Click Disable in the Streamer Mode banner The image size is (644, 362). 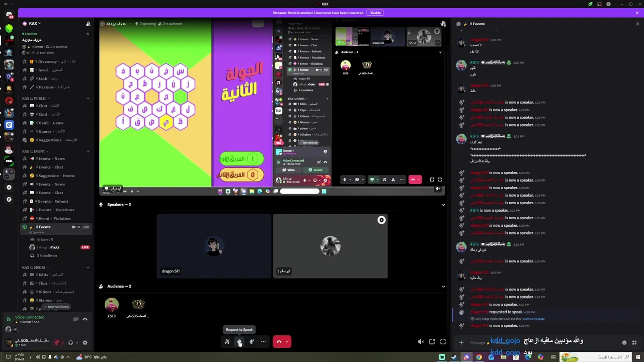coord(375,13)
